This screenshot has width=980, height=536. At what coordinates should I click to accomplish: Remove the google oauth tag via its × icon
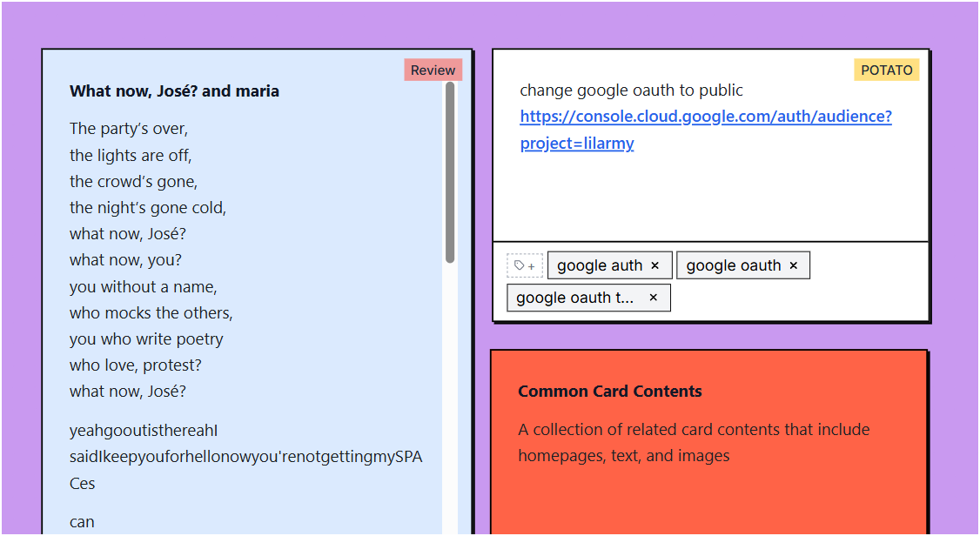point(793,265)
